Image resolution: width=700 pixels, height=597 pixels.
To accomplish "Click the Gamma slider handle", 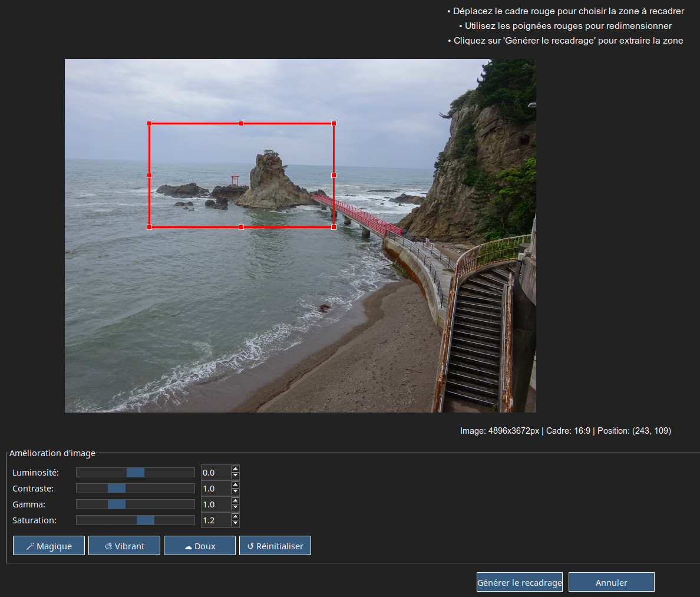I will click(117, 504).
